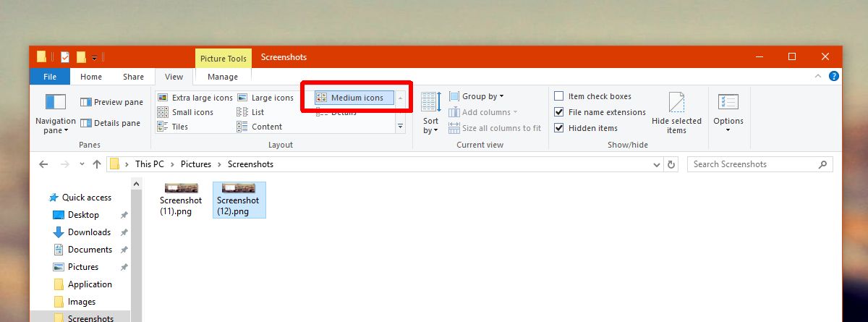Viewport: 868px width, 322px height.
Task: Open the address bar history dropdown
Action: tap(656, 164)
